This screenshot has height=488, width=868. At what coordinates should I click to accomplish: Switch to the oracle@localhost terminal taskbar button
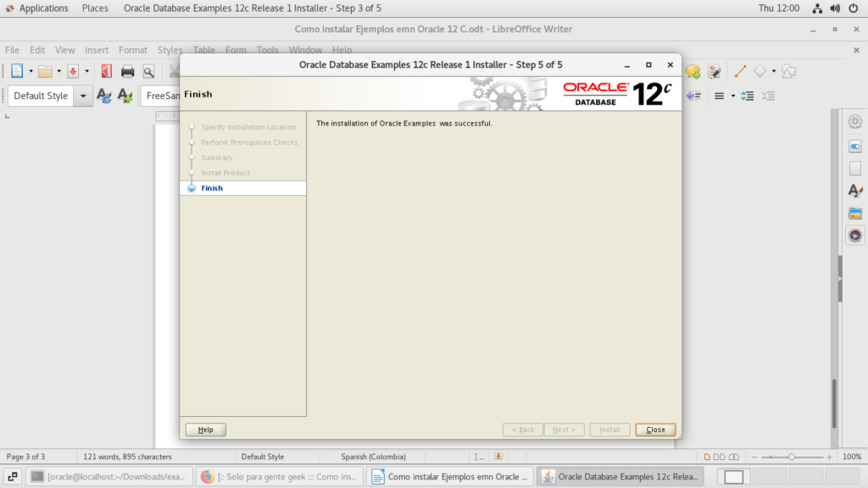pos(109,476)
